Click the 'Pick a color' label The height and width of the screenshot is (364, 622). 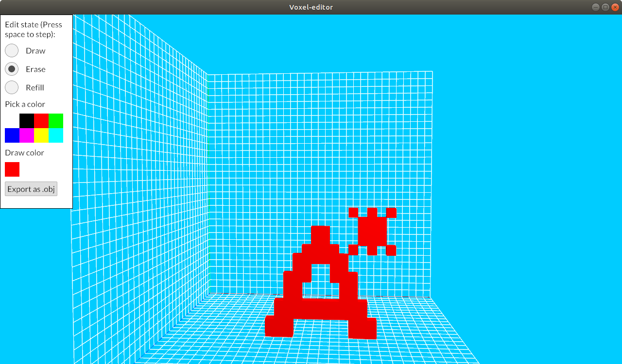click(25, 104)
